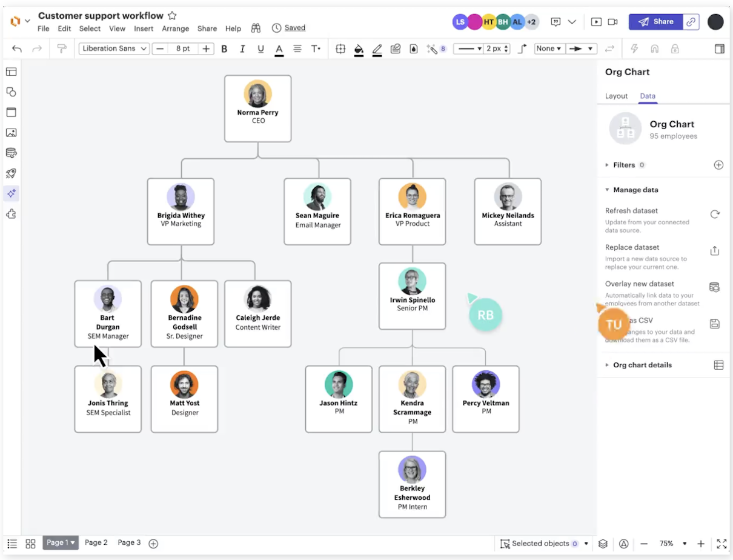Screen dimensions: 733x560
Task: Switch to the Layout tab in Org Chart panel
Action: point(616,96)
